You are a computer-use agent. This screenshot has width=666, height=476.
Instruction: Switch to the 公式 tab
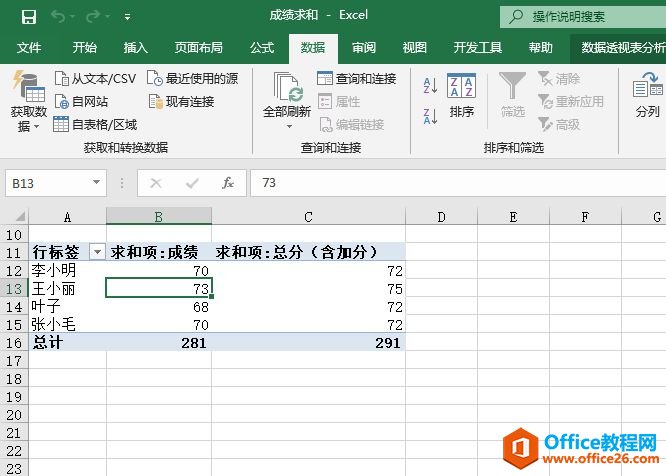coord(262,48)
